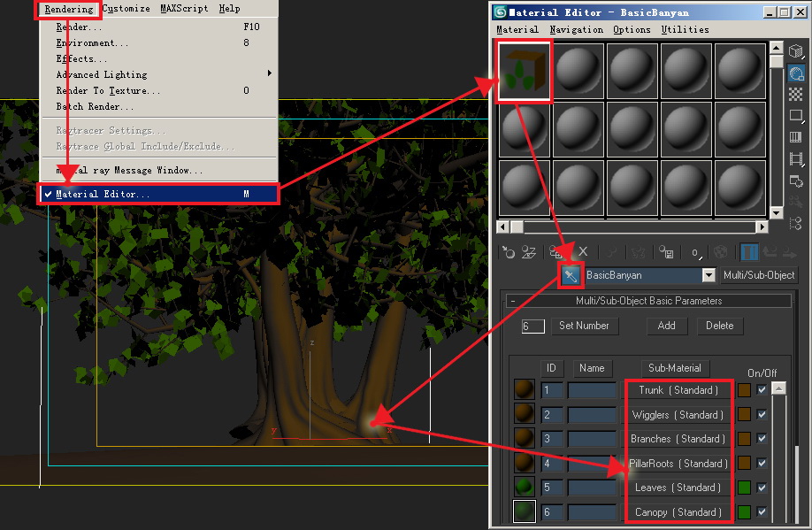
Task: Click the Sample Type cube icon
Action: (796, 51)
